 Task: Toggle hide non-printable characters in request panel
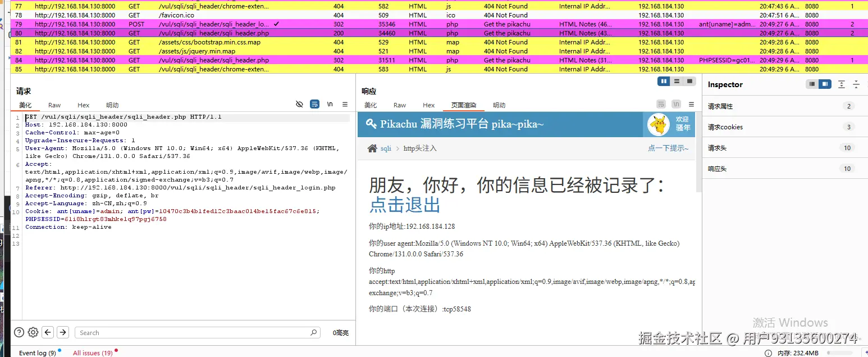[x=299, y=104]
